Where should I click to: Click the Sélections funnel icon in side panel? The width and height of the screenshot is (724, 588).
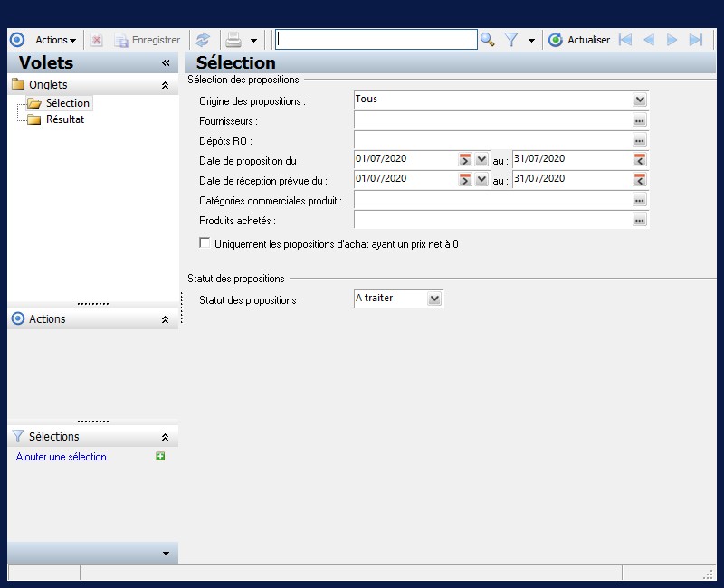click(x=17, y=436)
